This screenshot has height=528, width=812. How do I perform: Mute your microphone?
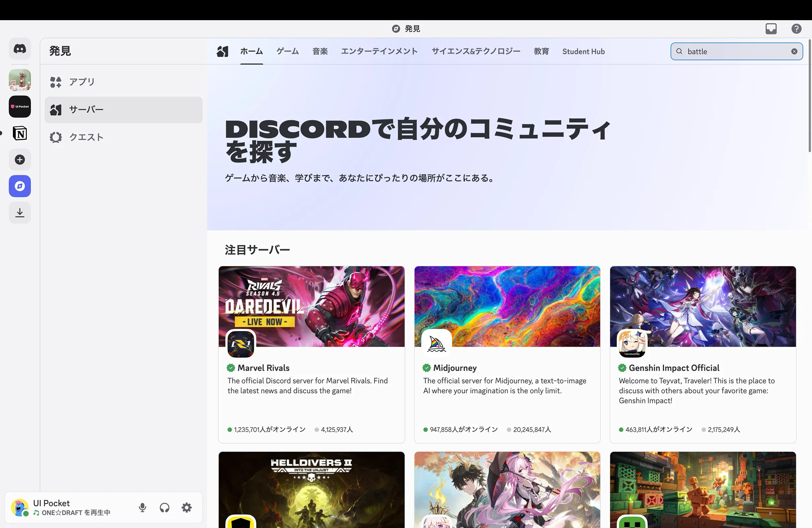click(x=143, y=507)
